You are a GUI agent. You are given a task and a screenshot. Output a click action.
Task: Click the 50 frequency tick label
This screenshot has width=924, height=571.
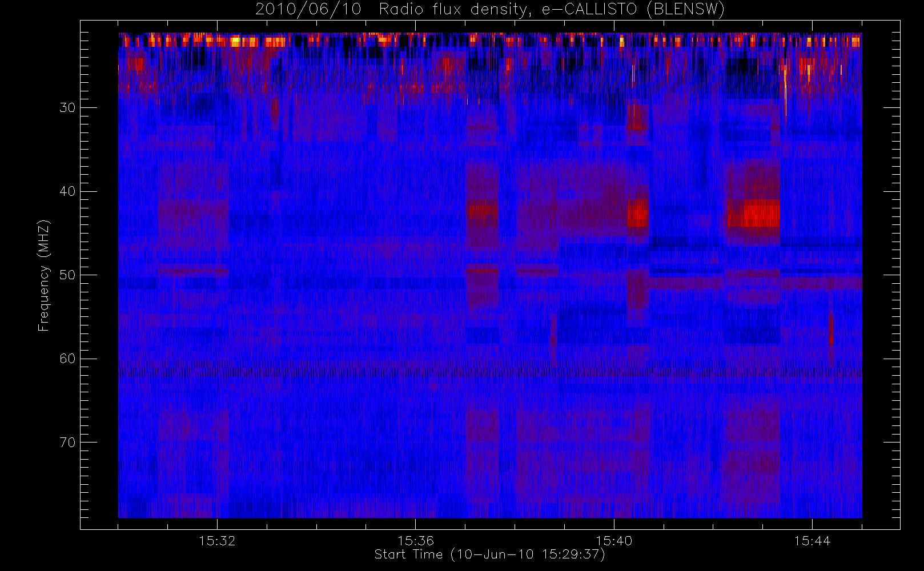coord(67,275)
